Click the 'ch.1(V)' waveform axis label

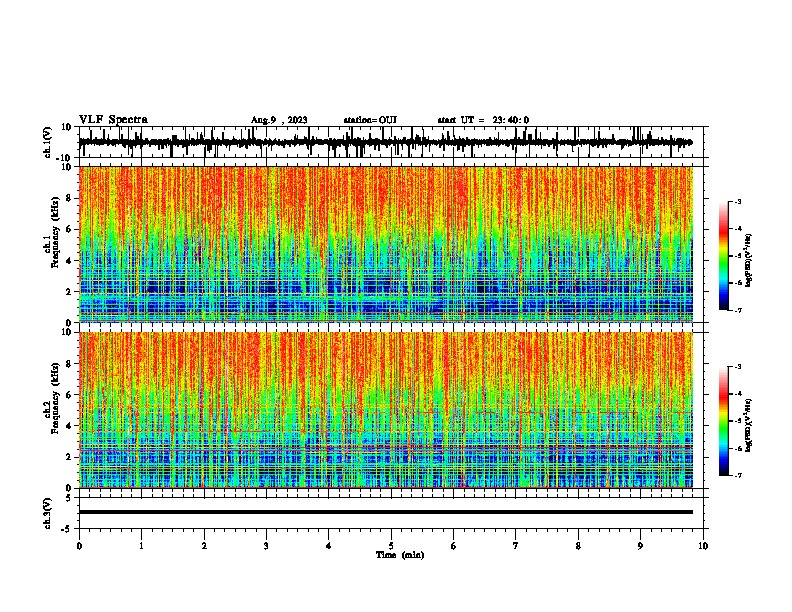pos(48,142)
